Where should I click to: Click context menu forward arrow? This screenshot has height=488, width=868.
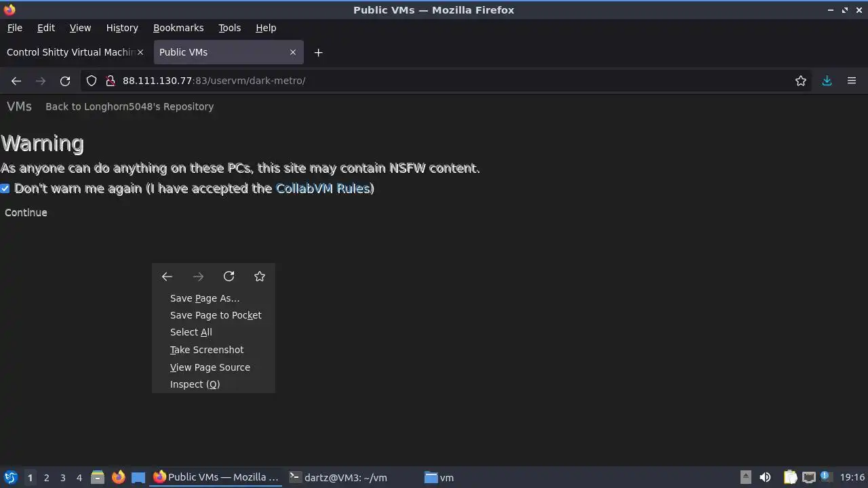pos(198,277)
